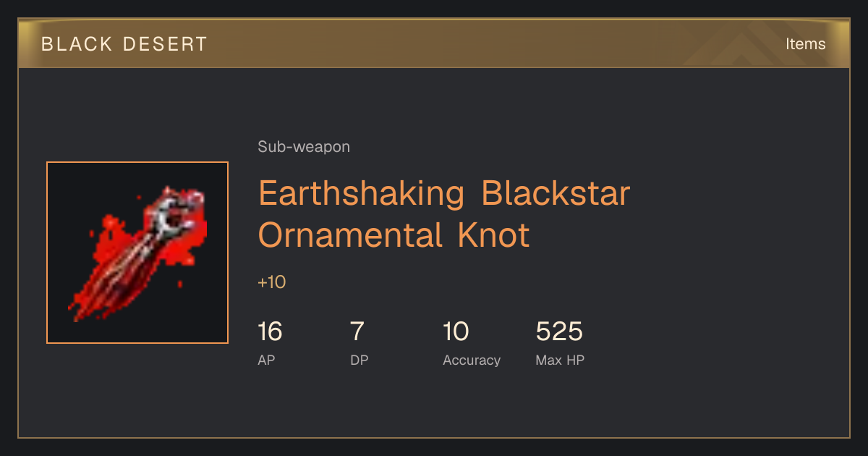Click the silver clasp on the knot icon
This screenshot has width=868, height=456.
tap(172, 214)
